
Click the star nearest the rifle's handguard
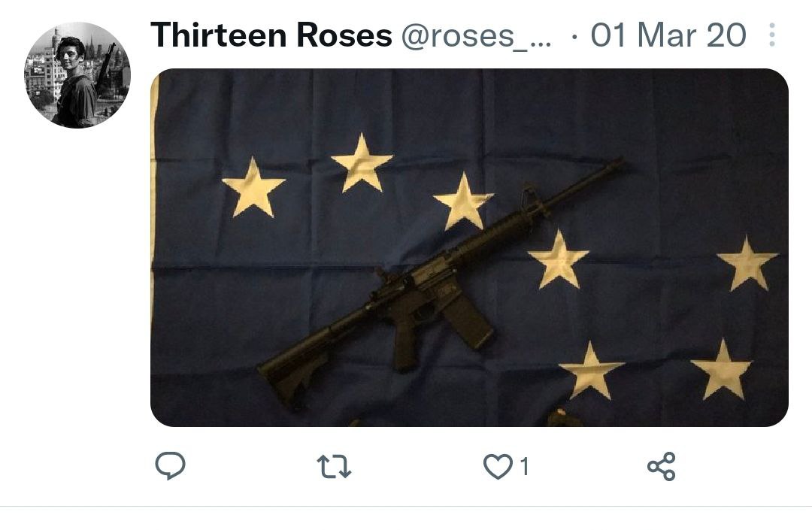(x=463, y=202)
